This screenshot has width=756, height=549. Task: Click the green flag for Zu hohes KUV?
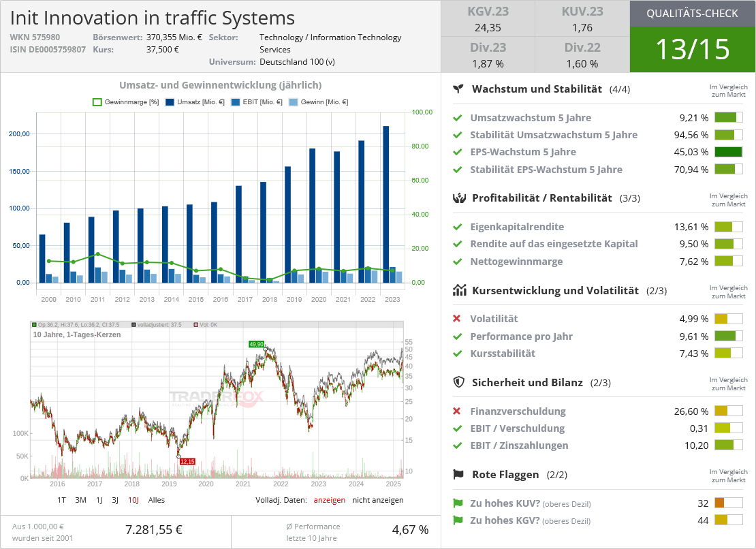point(458,503)
